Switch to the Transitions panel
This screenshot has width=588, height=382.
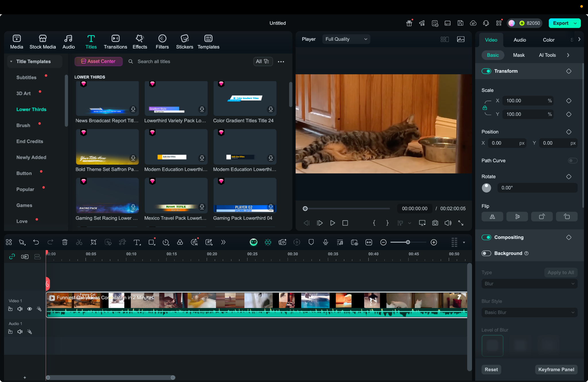click(x=115, y=42)
